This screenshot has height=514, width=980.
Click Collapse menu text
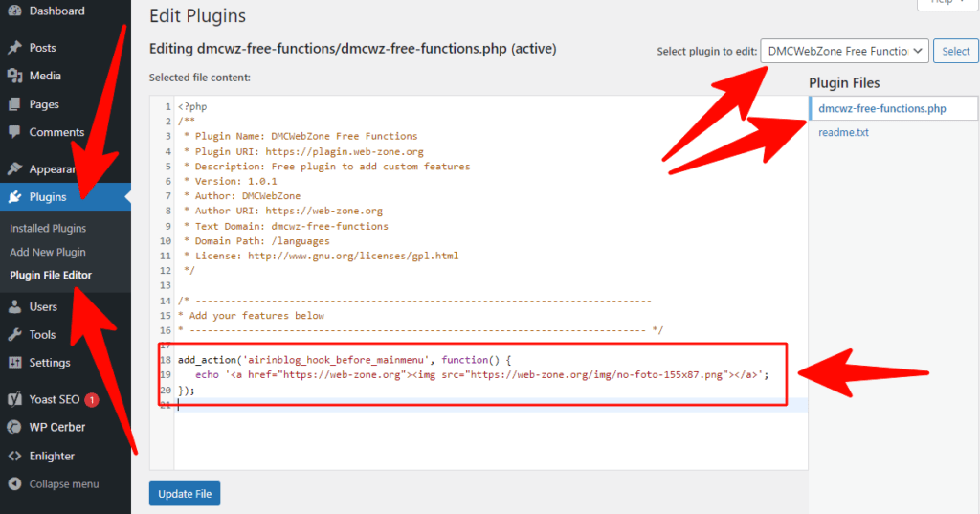pos(64,484)
